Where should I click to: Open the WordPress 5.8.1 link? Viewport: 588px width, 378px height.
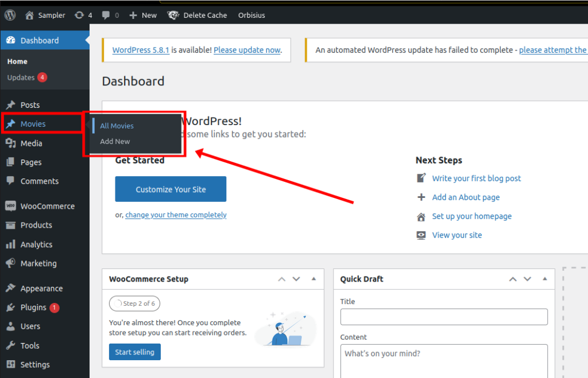[141, 50]
